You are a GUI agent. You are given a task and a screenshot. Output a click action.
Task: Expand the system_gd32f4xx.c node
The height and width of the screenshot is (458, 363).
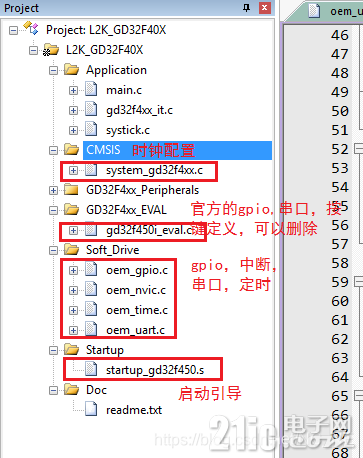click(73, 170)
